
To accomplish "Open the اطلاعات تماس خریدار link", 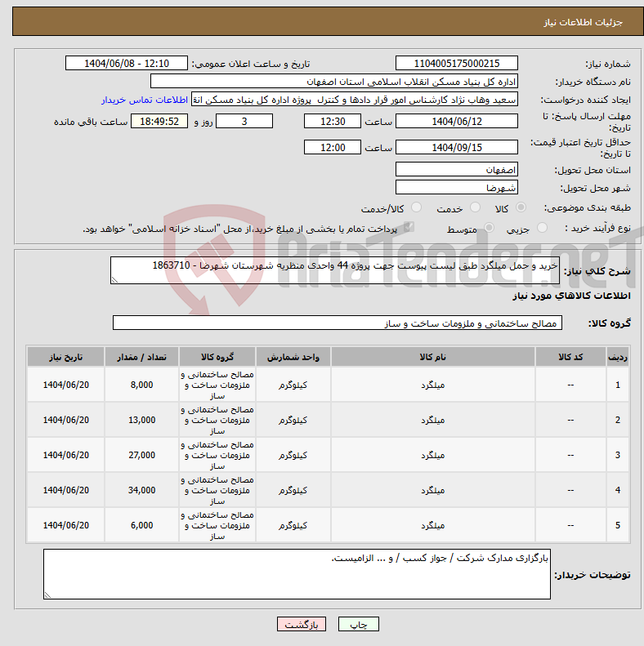I will [145, 100].
